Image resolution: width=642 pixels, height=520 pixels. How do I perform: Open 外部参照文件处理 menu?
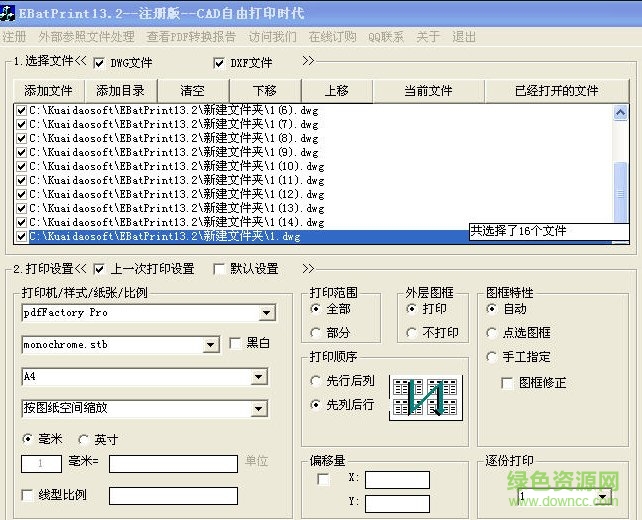[x=86, y=37]
